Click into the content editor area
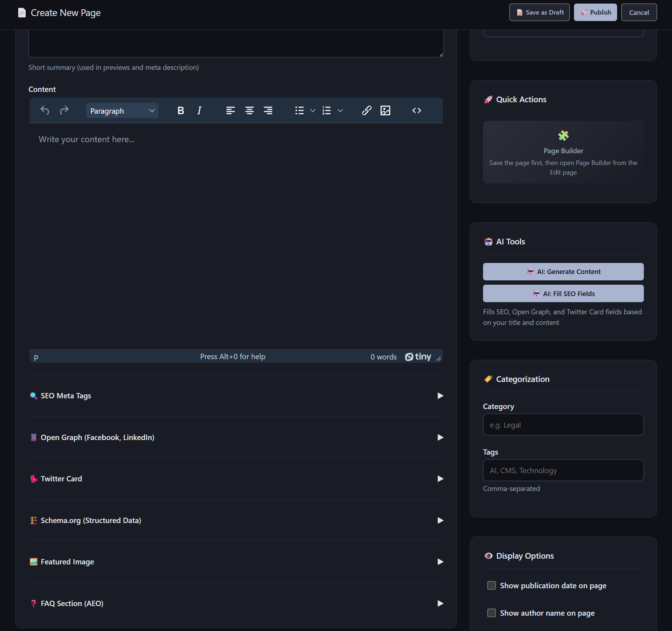The image size is (672, 631). 236,236
